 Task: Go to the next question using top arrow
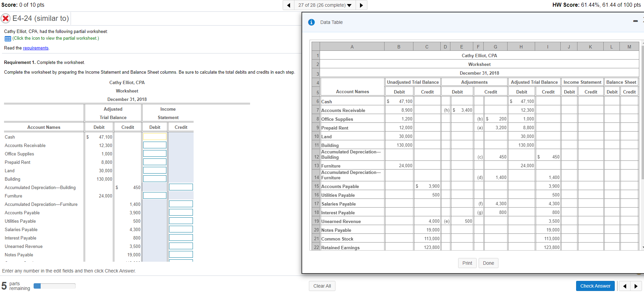361,5
